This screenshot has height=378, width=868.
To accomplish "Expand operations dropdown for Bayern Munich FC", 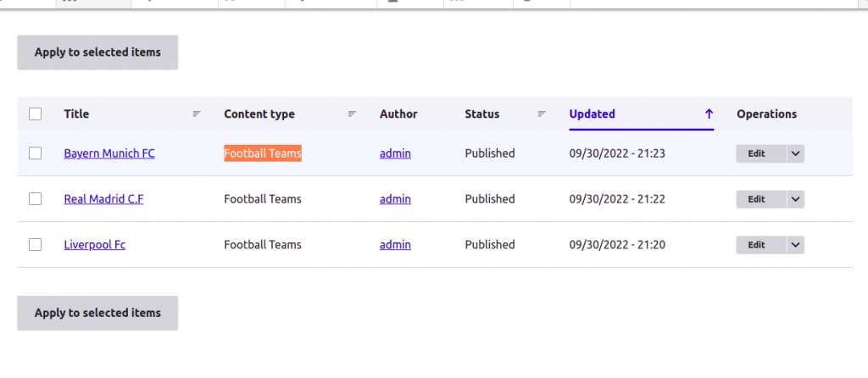I will (x=795, y=154).
